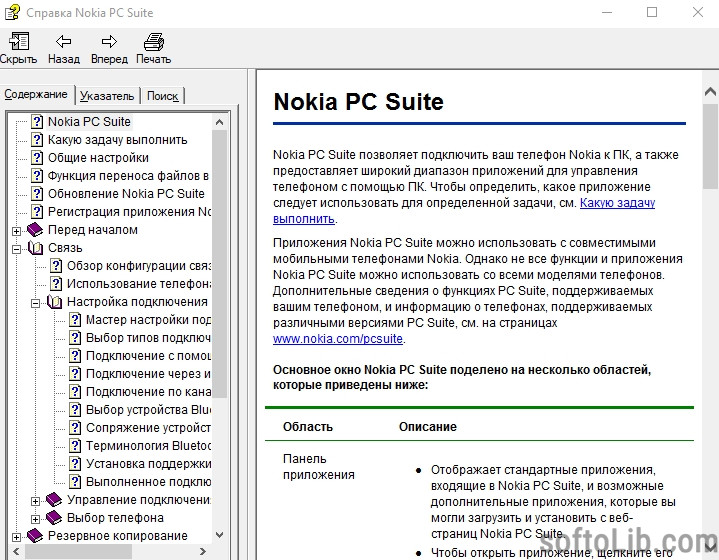The width and height of the screenshot is (719, 560).
Task: Collapse the Настройка подключения tree node
Action: pos(35,303)
